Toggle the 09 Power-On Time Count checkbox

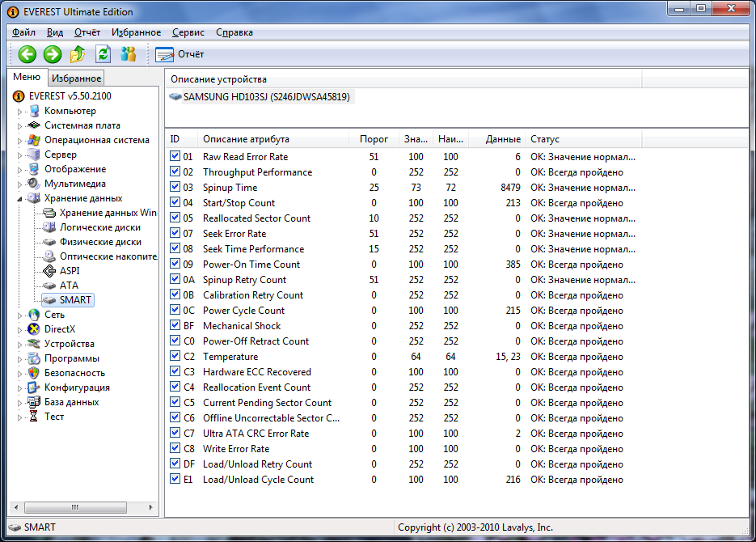(175, 264)
